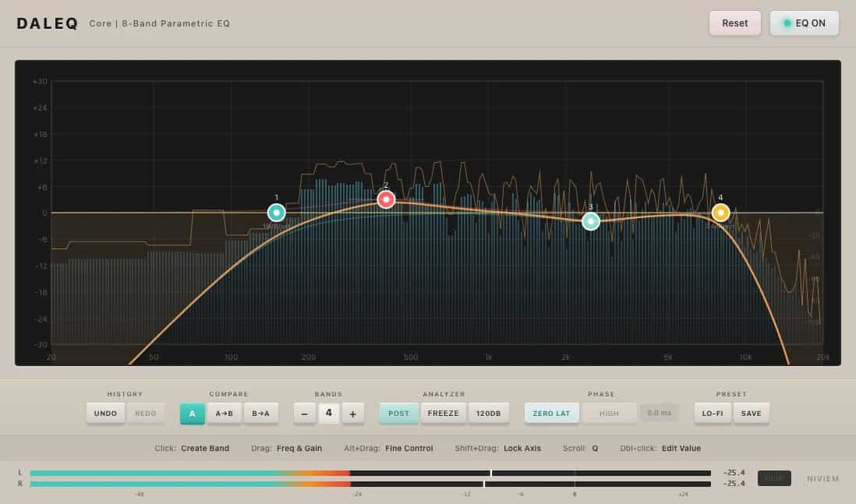Copy B to A with B→A button
856x504 pixels.
(261, 414)
